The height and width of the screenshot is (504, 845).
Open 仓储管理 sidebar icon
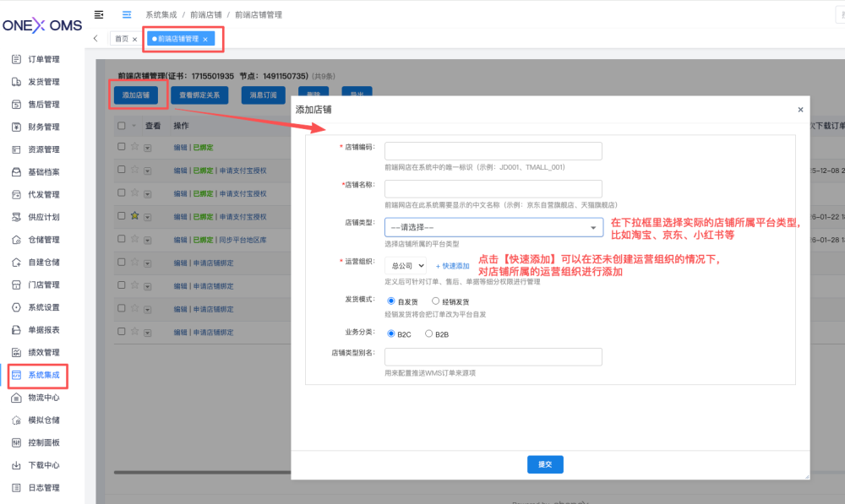[x=16, y=240]
